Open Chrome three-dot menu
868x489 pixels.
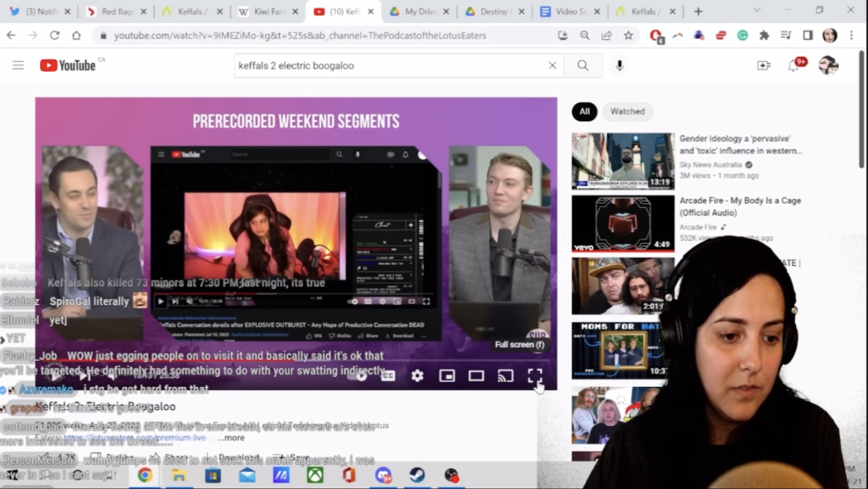point(851,35)
